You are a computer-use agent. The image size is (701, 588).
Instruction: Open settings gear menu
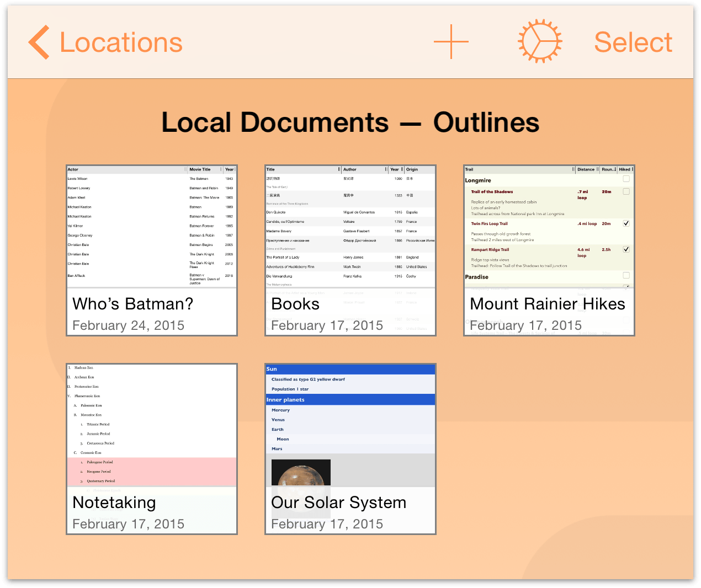(540, 41)
